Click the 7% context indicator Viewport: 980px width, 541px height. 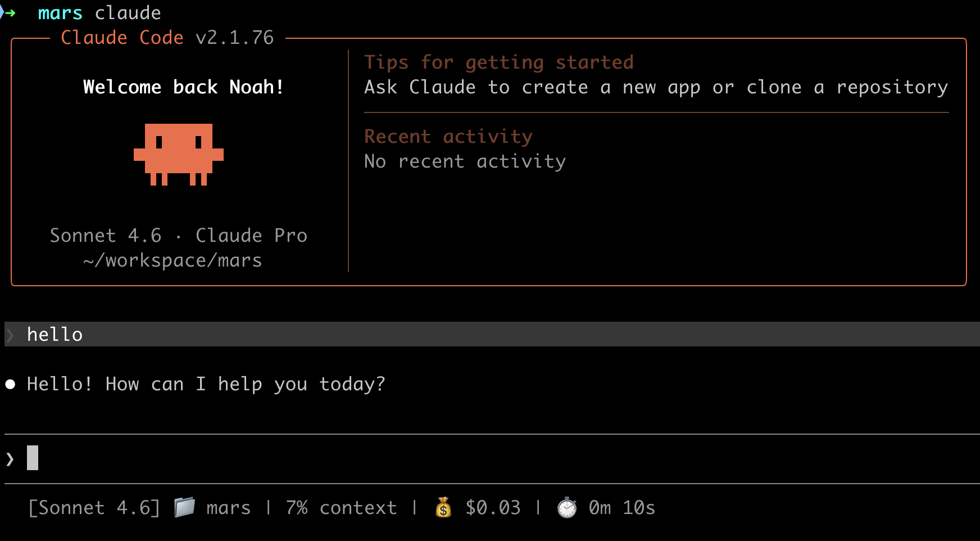341,508
